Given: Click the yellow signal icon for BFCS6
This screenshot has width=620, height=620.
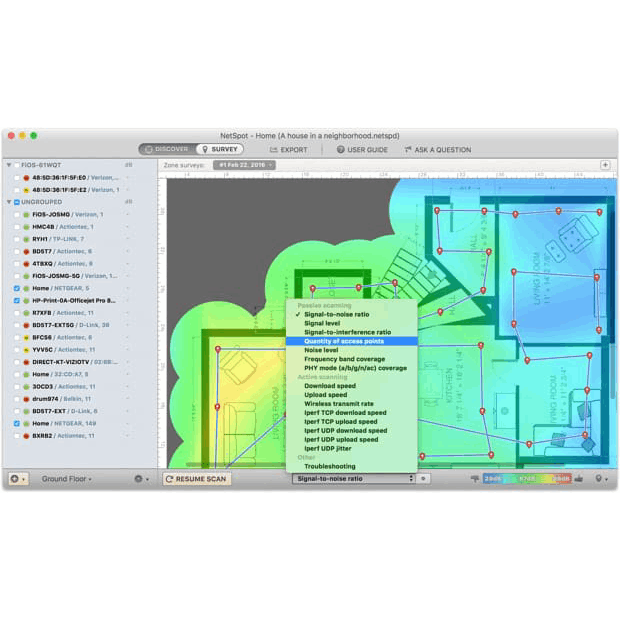Looking at the screenshot, I should pyautogui.click(x=26, y=338).
